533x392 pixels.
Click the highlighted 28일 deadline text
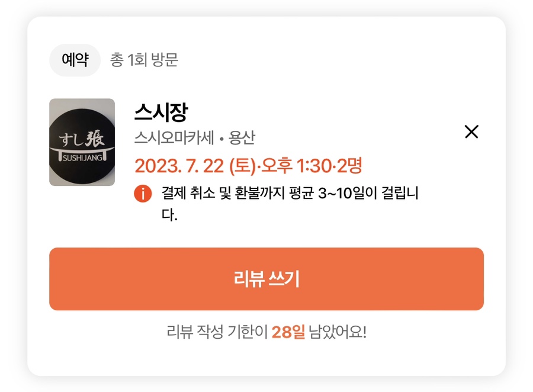point(288,332)
